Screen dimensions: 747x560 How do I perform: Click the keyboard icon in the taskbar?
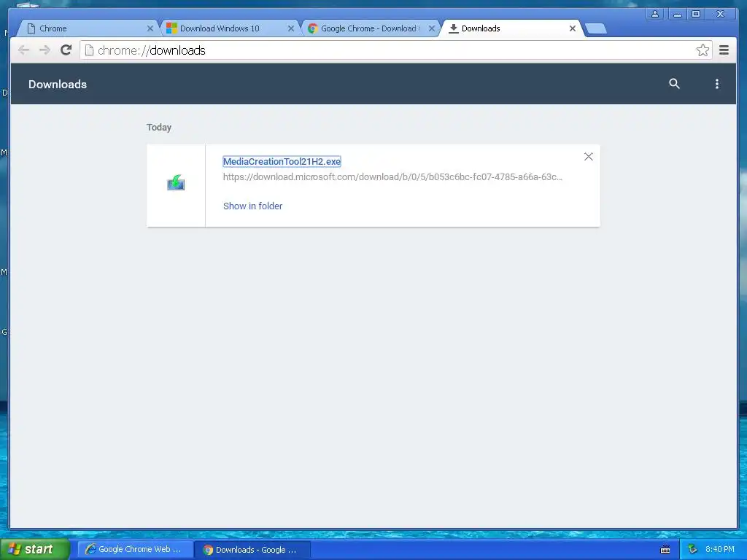(665, 550)
